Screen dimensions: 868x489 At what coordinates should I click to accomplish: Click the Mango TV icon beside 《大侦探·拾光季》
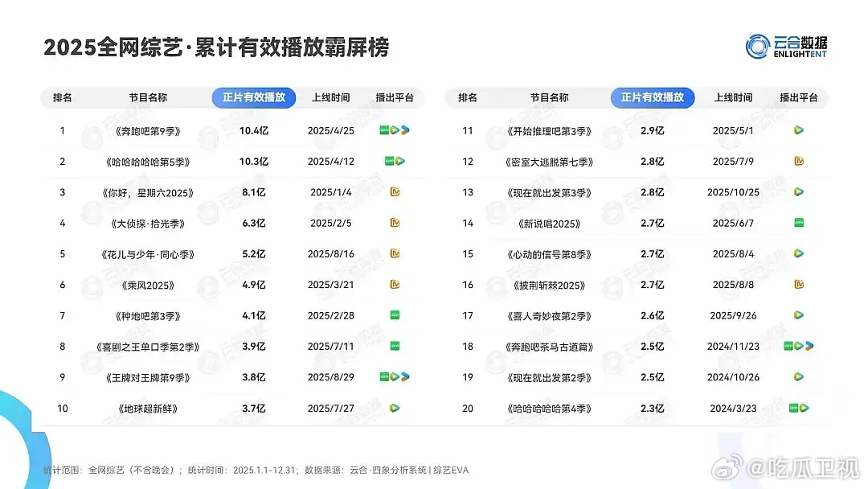point(395,223)
